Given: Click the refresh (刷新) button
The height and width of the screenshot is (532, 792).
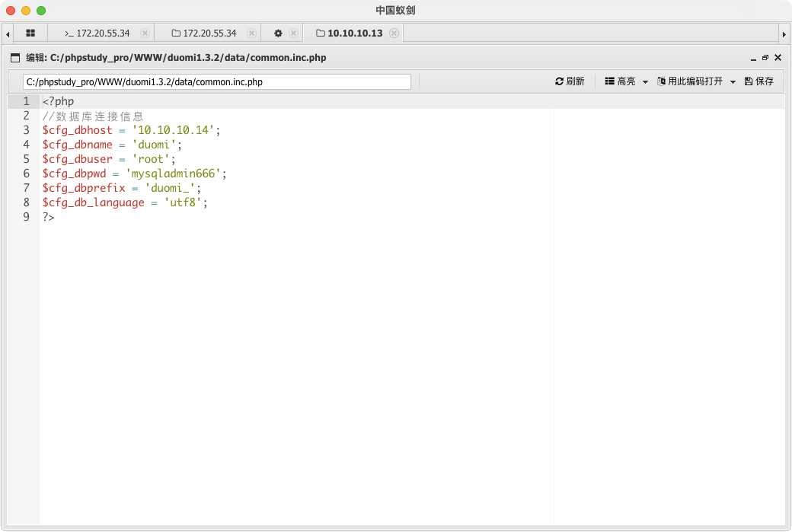Looking at the screenshot, I should [x=570, y=81].
